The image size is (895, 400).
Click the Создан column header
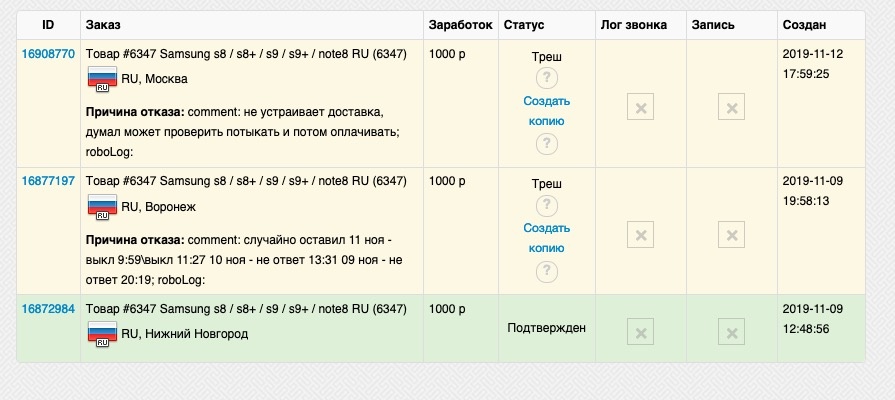(806, 24)
